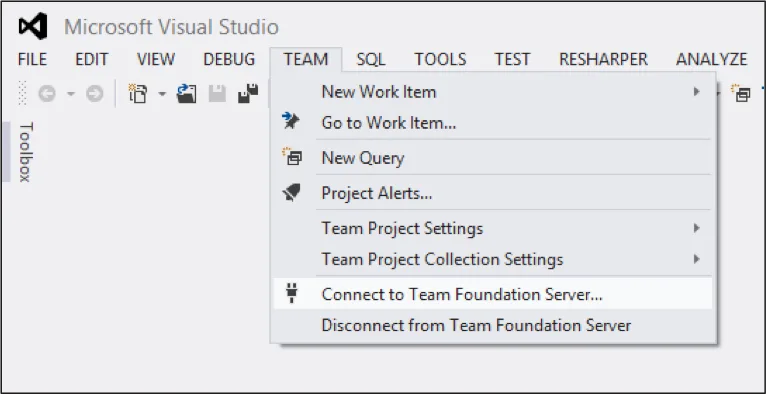Choose Team Project Settings entry

pyautogui.click(x=492, y=228)
